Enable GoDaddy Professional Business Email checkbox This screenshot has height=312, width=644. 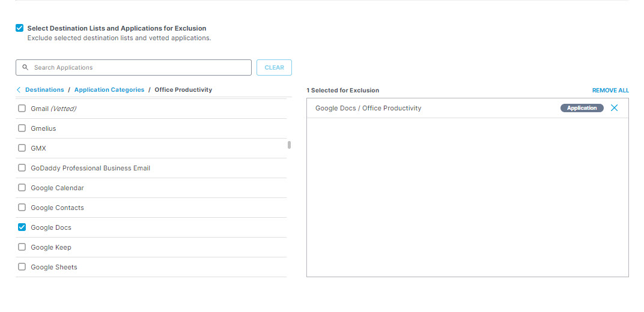[x=22, y=167]
